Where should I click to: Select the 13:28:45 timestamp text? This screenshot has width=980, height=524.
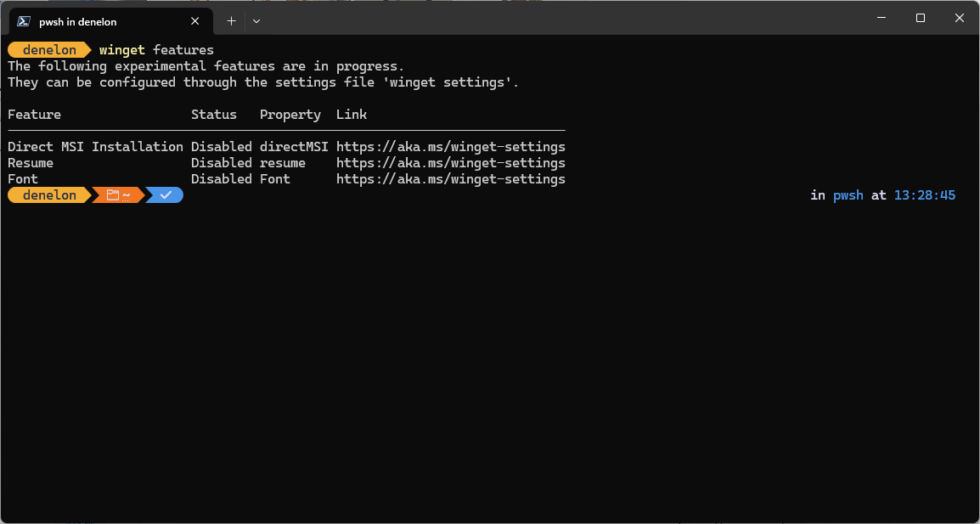pos(924,194)
